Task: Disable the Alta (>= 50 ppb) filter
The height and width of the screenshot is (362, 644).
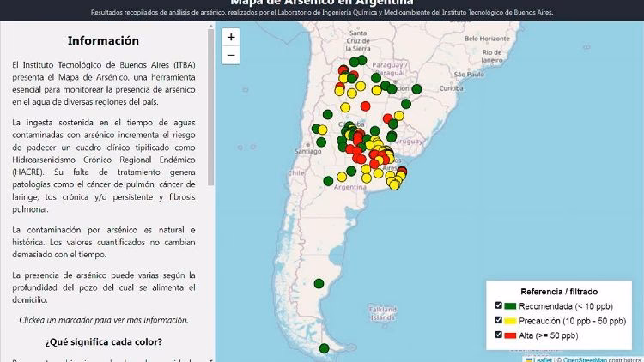Action: 498,335
